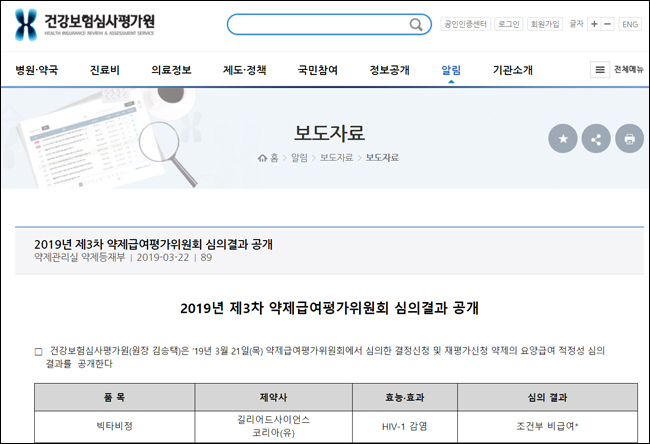Open the 전체메뉴 hamburger icon
The width and height of the screenshot is (650, 444).
600,70
